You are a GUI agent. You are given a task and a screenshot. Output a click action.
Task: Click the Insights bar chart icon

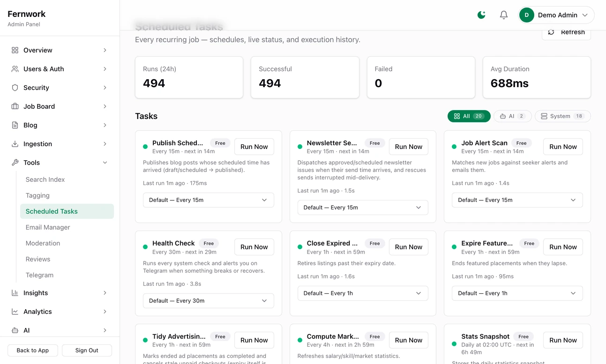coord(15,293)
